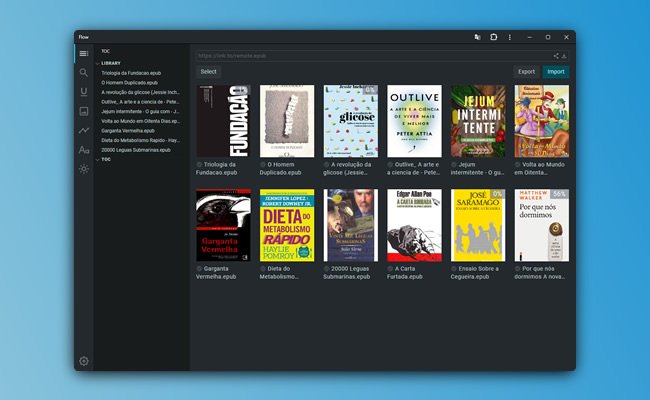Click the status circle beside Garganta Vermelha.epub title
The height and width of the screenshot is (400, 650).
(x=199, y=269)
